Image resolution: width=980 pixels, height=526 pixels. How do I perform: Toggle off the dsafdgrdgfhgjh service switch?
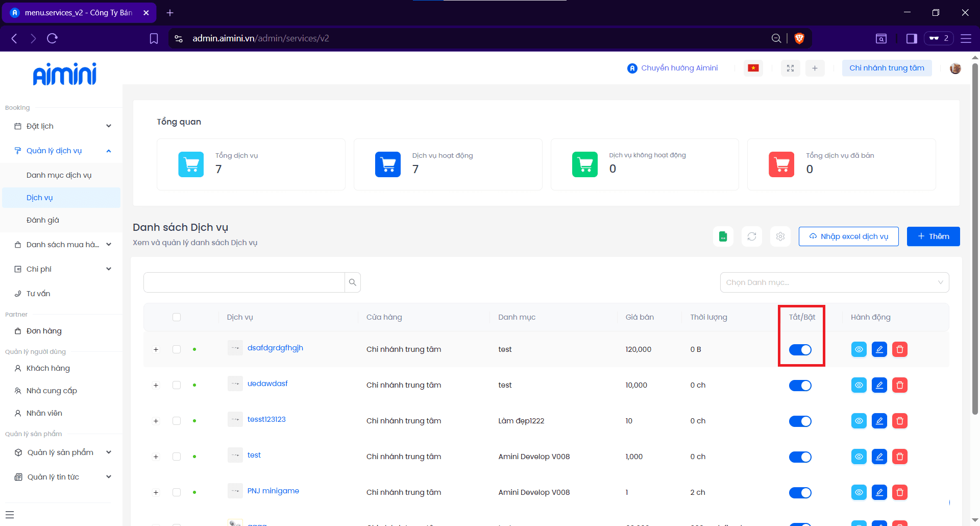pos(800,350)
